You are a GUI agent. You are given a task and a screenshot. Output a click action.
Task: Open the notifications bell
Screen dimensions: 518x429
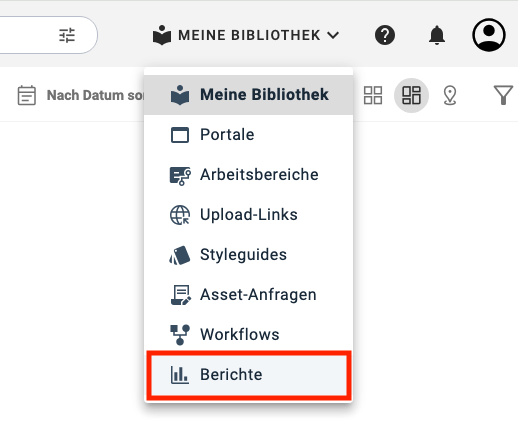[x=437, y=35]
